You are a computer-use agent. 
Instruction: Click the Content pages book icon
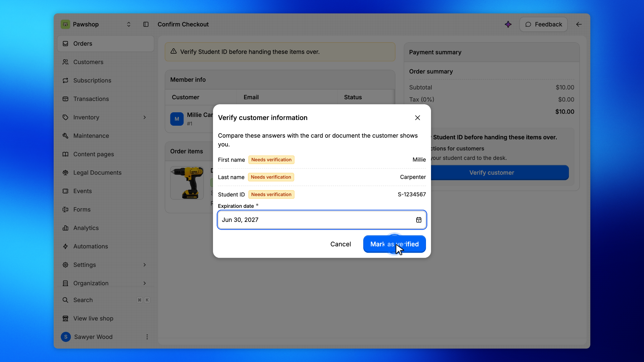click(x=65, y=154)
